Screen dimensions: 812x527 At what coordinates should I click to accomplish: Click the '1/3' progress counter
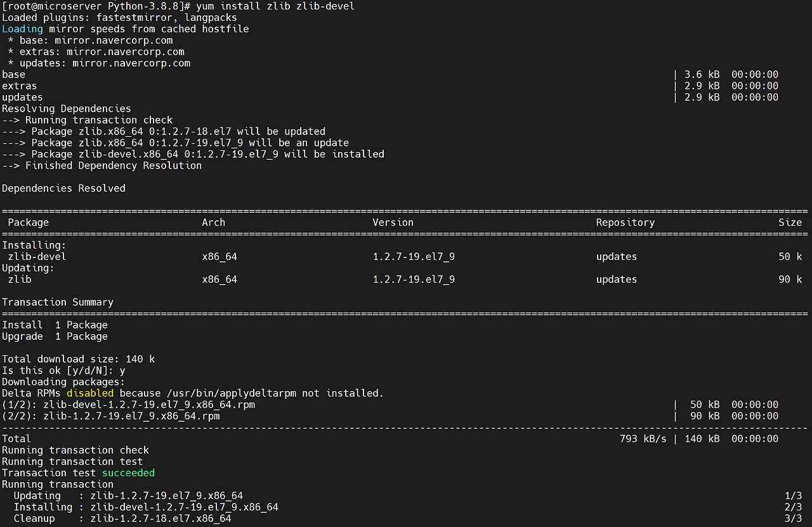tap(793, 496)
